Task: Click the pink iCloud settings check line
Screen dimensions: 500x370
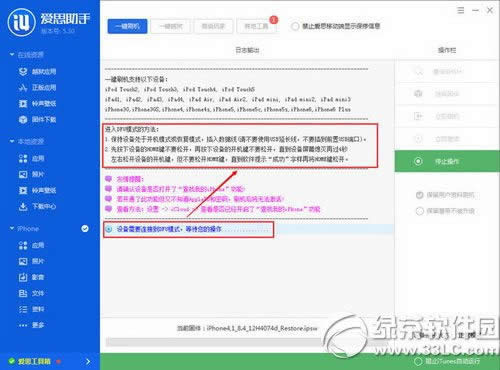Action: tap(218, 210)
